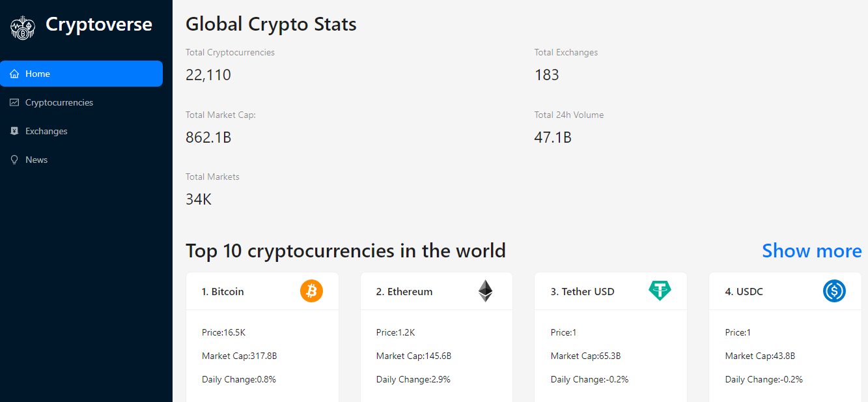The height and width of the screenshot is (402, 868).
Task: Click the orange Bitcoin coin icon
Action: [x=311, y=291]
